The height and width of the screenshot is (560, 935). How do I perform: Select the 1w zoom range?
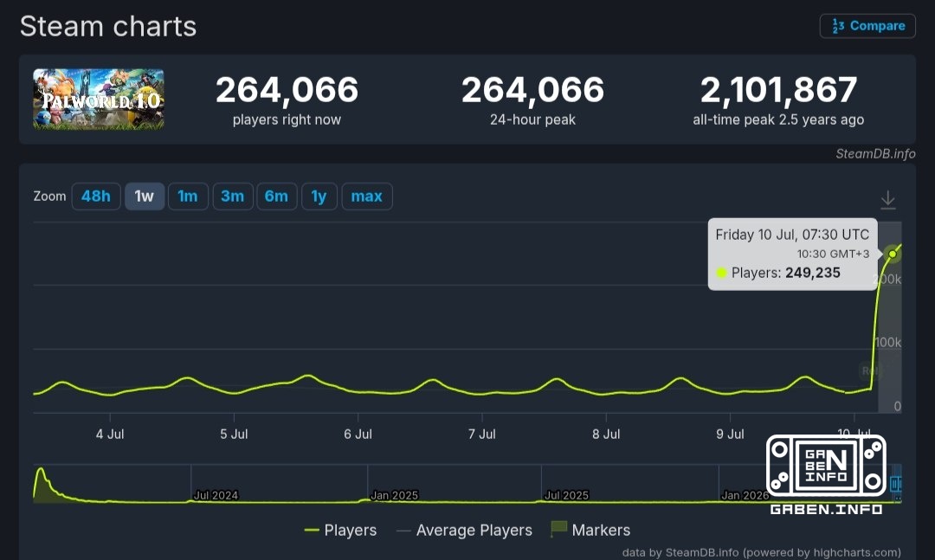coord(145,196)
